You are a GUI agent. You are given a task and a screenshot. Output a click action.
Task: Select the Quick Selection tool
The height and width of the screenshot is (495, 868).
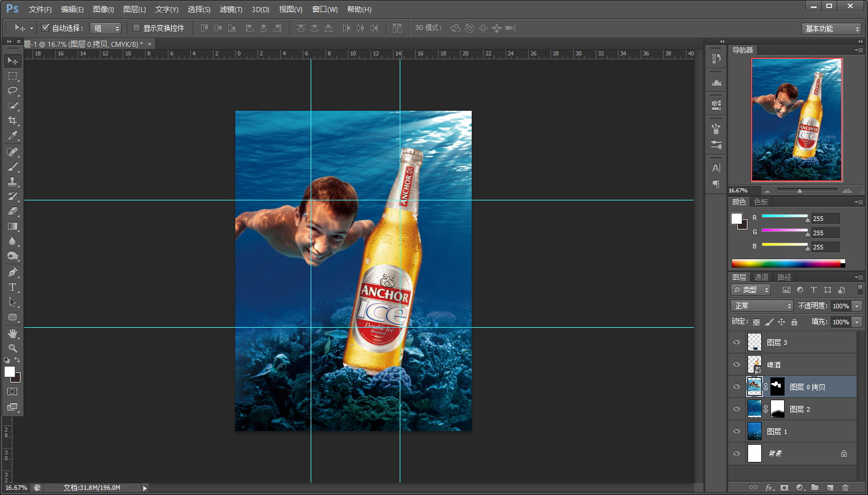coord(13,106)
